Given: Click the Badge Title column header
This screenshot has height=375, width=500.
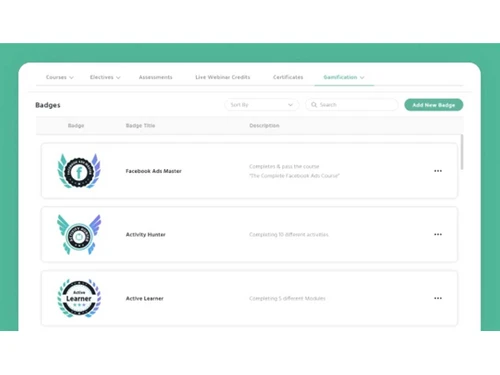Looking at the screenshot, I should [140, 126].
